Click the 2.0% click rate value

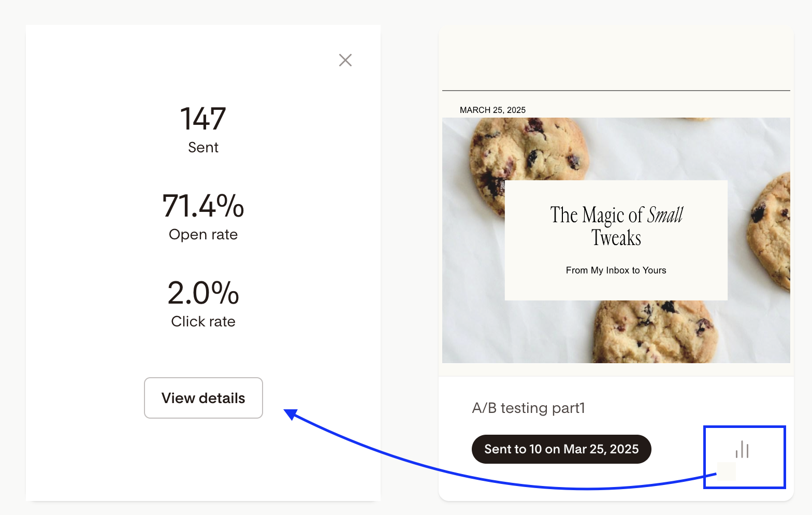[203, 293]
